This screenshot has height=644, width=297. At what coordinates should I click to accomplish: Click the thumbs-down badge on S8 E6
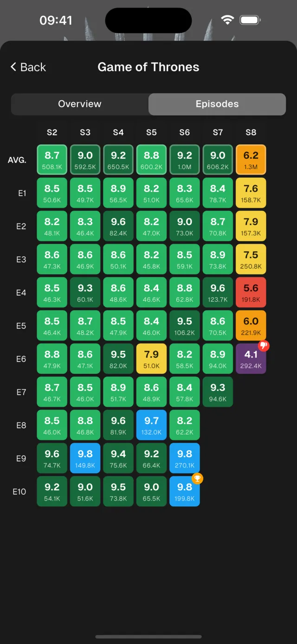[264, 345]
